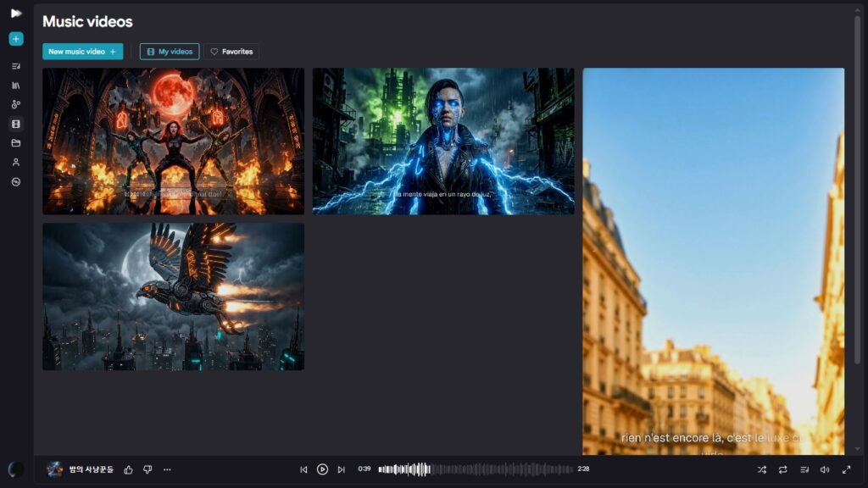Click the thumbs up like icon
The image size is (868, 488).
(129, 469)
